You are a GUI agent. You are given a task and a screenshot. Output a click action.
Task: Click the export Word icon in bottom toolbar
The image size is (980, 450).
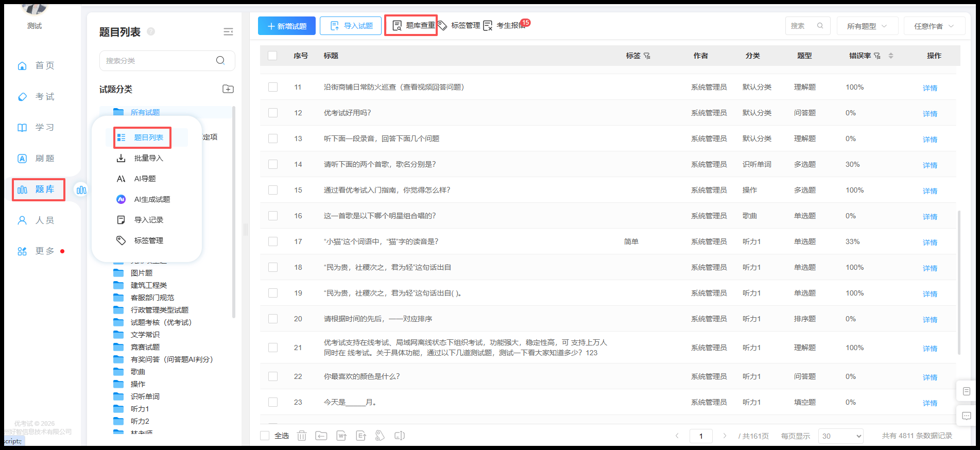(341, 436)
